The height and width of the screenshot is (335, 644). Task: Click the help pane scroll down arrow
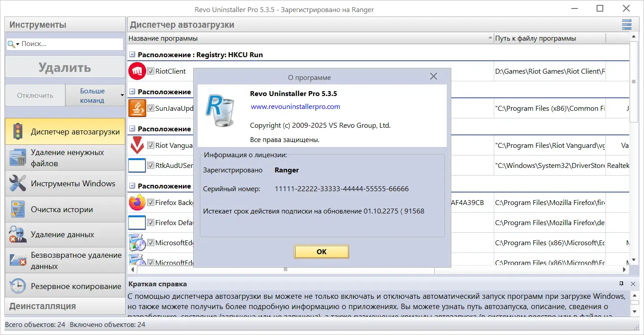(x=634, y=311)
